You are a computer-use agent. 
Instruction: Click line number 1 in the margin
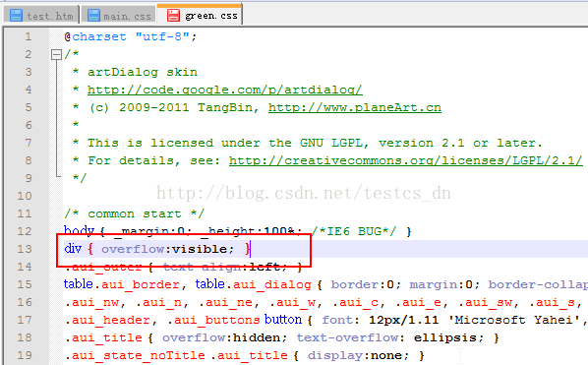point(29,36)
